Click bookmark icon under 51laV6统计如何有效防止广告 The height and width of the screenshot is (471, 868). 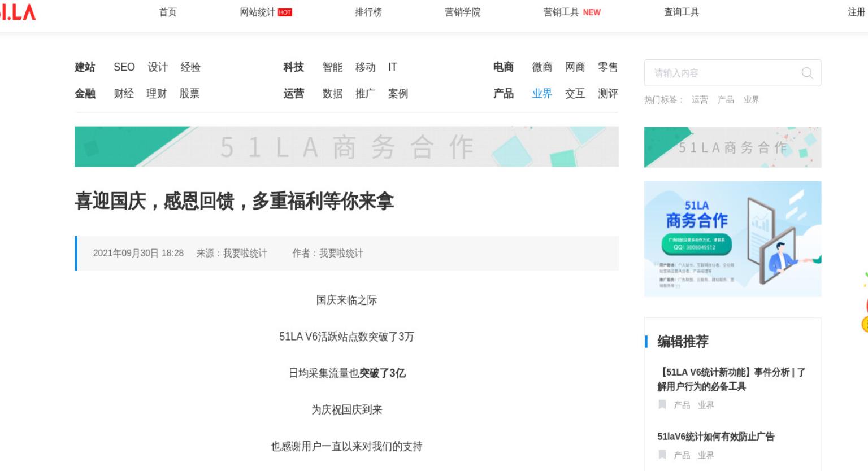coord(662,455)
